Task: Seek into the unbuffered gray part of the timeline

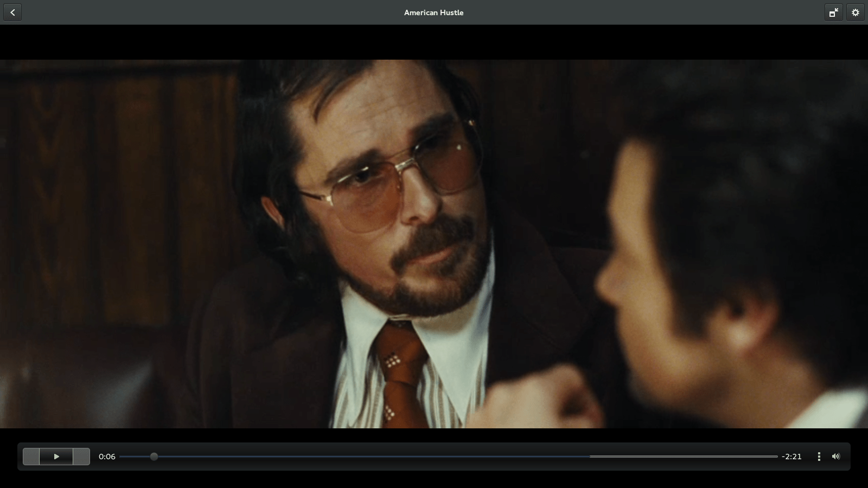Action: (x=684, y=457)
